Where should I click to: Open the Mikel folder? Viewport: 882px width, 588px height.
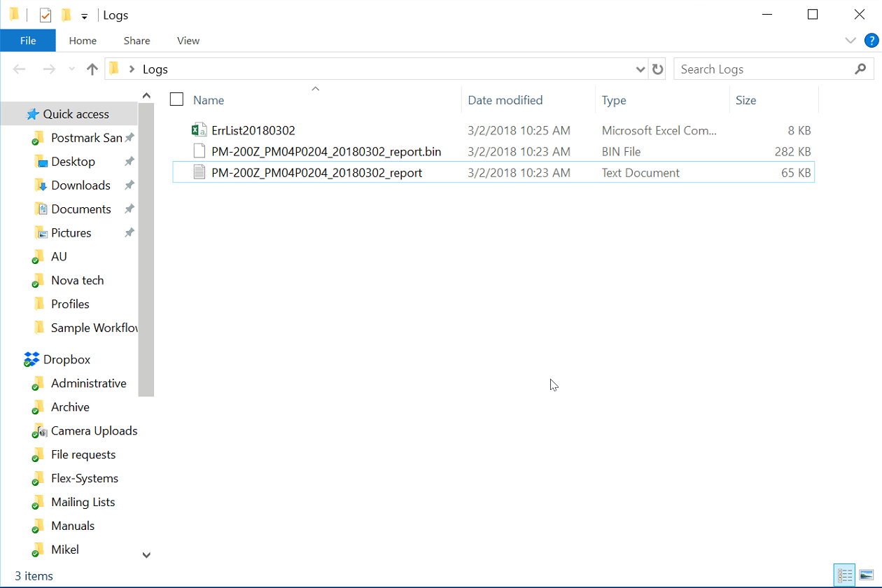click(65, 550)
